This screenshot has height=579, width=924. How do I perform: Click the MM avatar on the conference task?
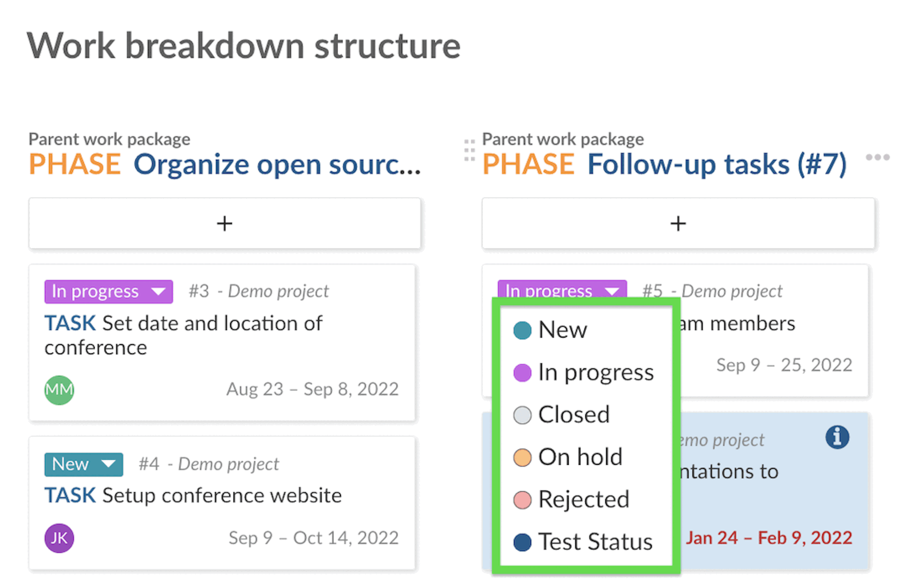[x=59, y=390]
